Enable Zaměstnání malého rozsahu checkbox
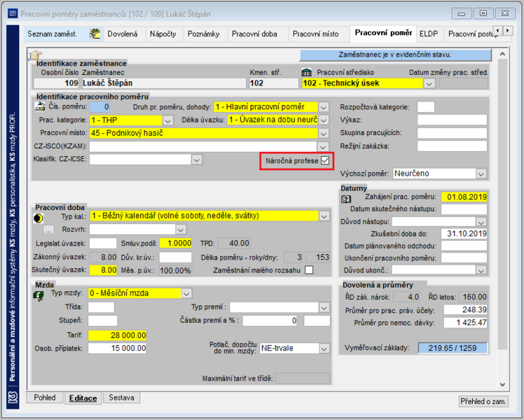This screenshot has height=420, width=524. pos(309,270)
